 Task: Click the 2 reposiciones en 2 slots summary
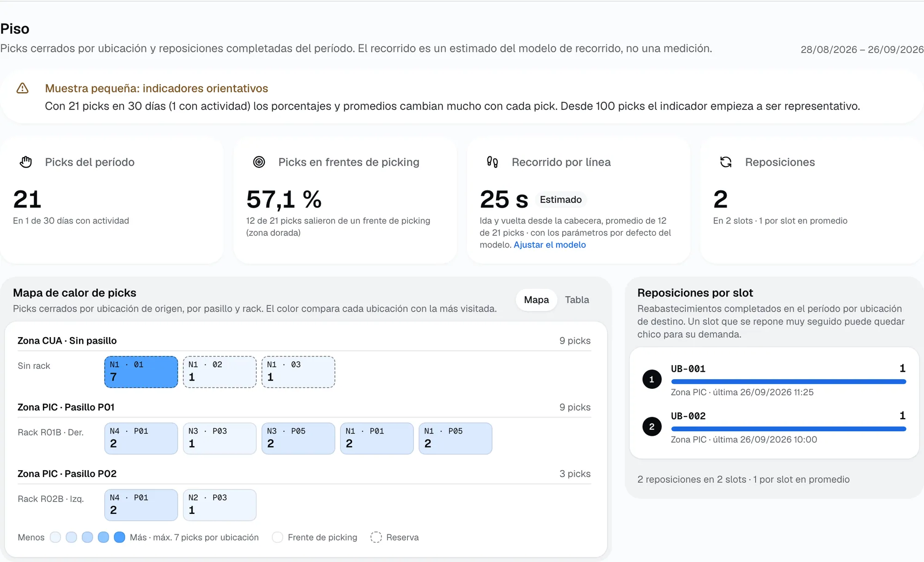coord(743,479)
